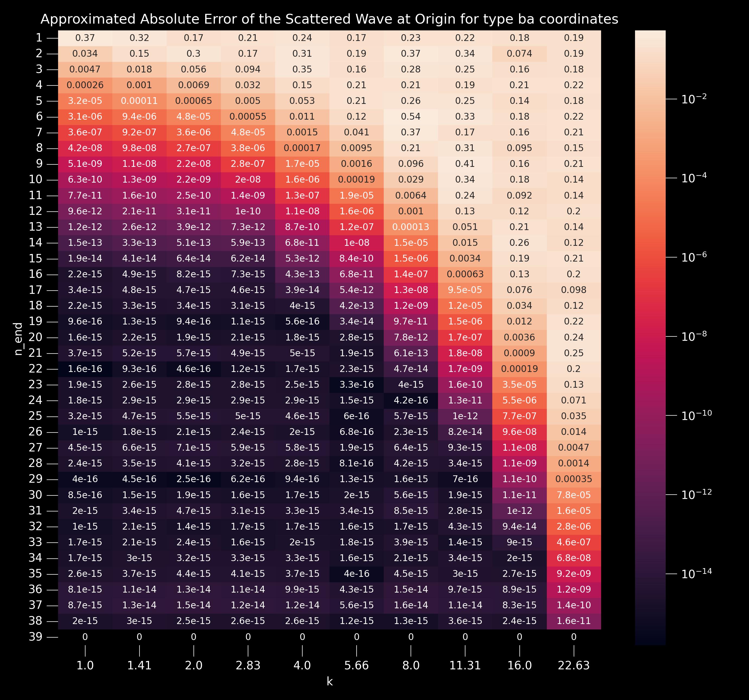Click the cell showing 0.00013
749x700 pixels.
(411, 227)
